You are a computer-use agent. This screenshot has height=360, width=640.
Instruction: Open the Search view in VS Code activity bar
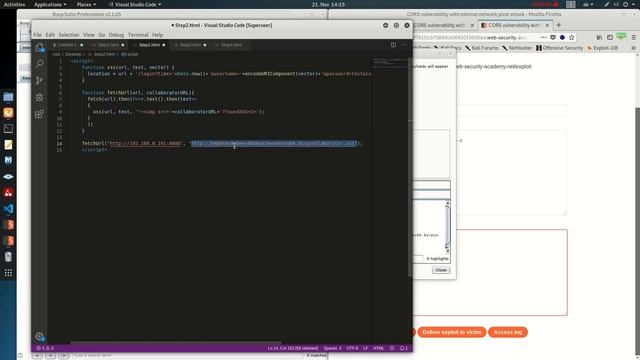pos(40,64)
